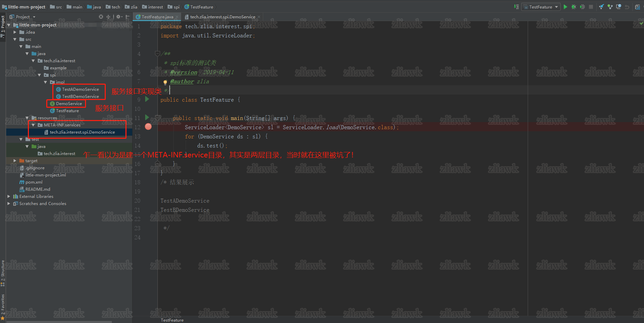The image size is (644, 323).
Task: Click the Update Project VCS icon
Action: click(601, 7)
